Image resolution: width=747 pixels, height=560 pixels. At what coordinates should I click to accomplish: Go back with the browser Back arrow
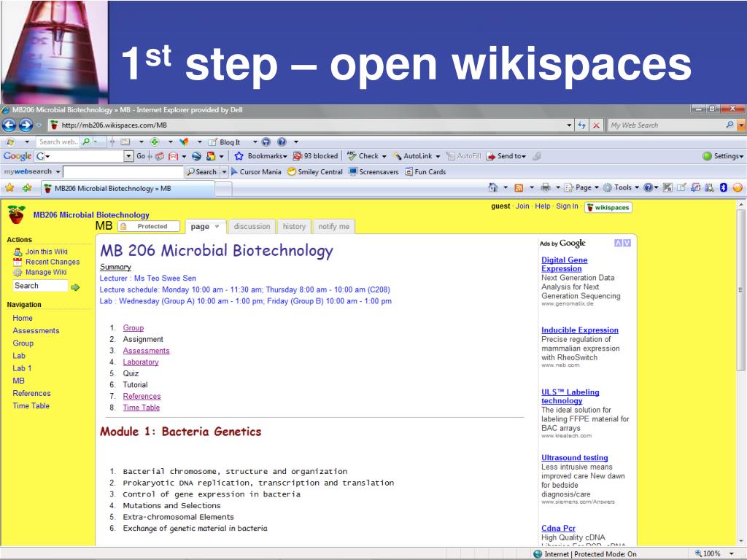tap(9, 125)
